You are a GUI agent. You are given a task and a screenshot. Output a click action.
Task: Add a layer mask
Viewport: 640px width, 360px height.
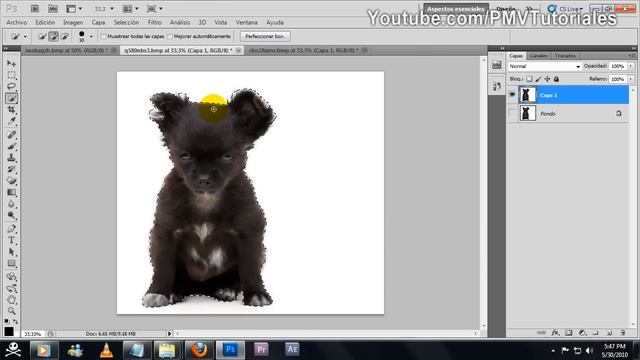coord(569,333)
